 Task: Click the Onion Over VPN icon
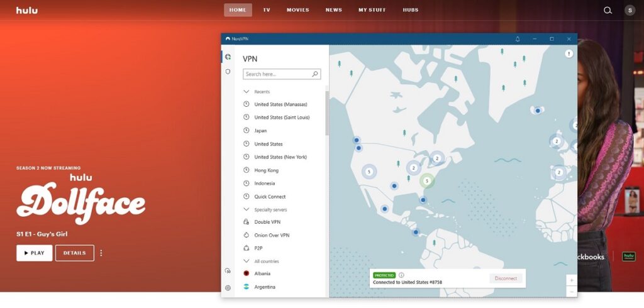tap(246, 235)
